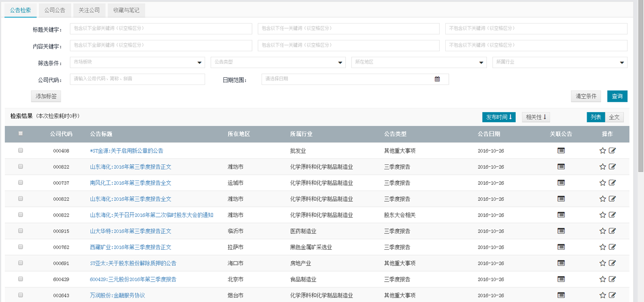This screenshot has width=644, height=302.
Task: Expand the 所在地区 dropdown
Action: coord(419,62)
